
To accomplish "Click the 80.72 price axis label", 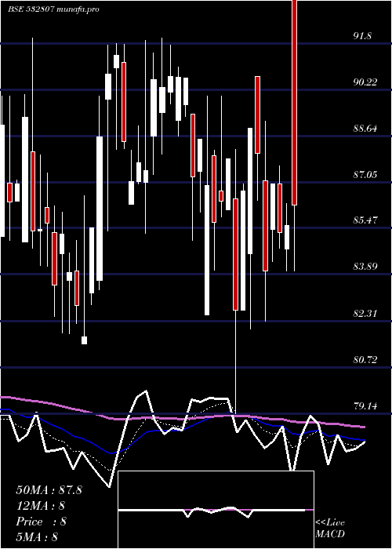I will click(x=365, y=359).
